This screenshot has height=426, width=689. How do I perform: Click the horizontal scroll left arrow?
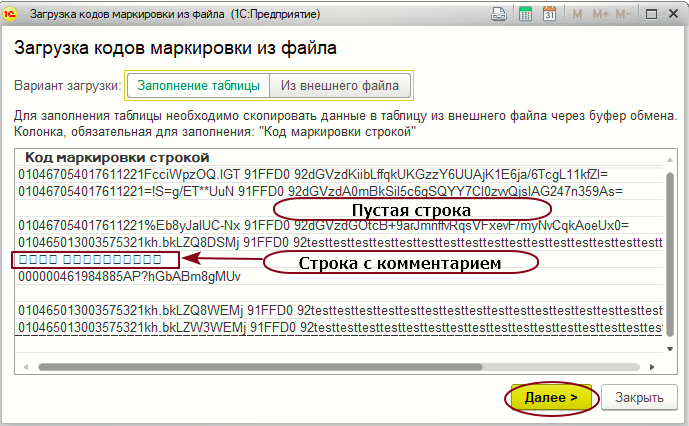click(x=26, y=367)
